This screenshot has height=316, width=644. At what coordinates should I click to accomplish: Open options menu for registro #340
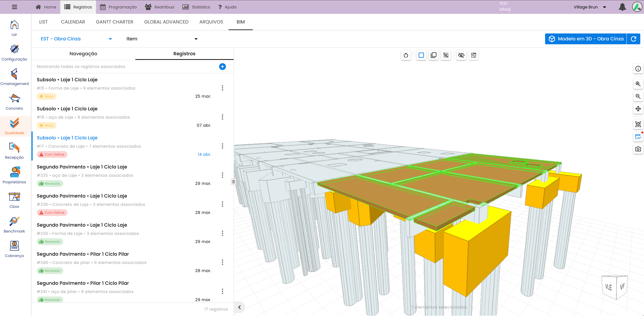(x=222, y=262)
